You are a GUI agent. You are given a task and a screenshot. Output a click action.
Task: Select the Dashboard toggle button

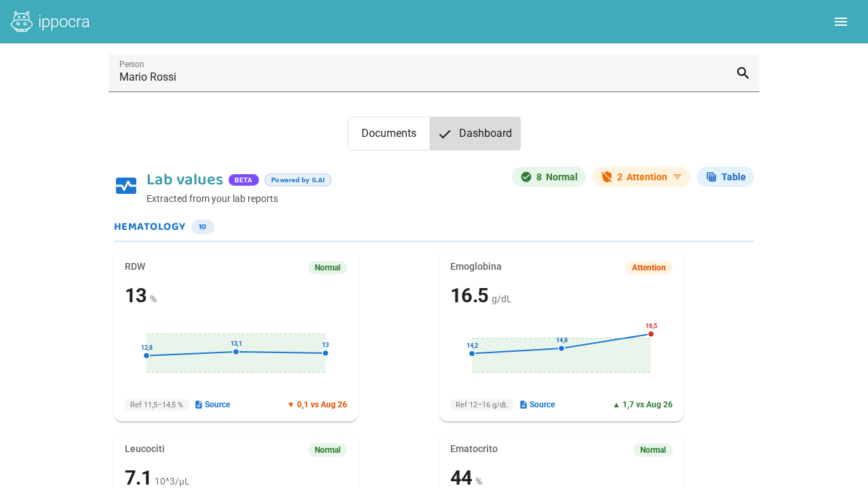[x=475, y=134]
